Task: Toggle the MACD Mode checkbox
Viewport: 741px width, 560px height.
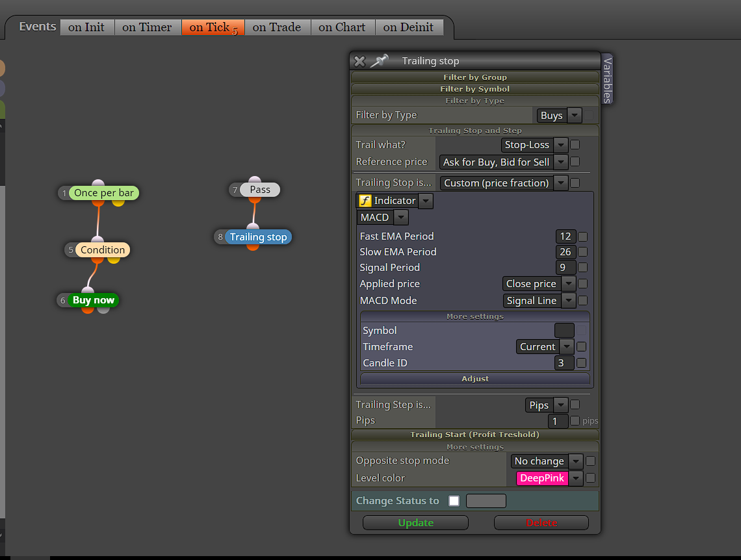Action: pos(583,300)
